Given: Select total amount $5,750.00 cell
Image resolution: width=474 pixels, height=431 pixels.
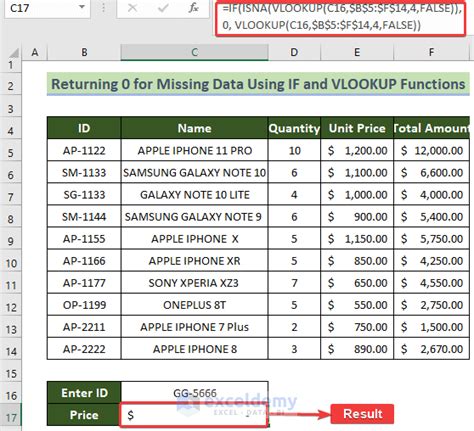Looking at the screenshot, I should click(431, 239).
